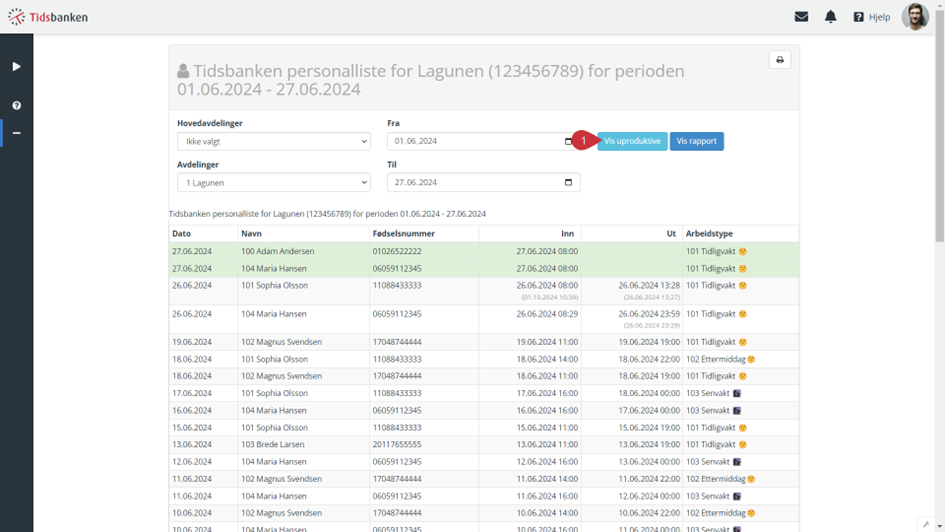This screenshot has height=532, width=945.
Task: Open the Fra calendar picker icon
Action: [568, 141]
